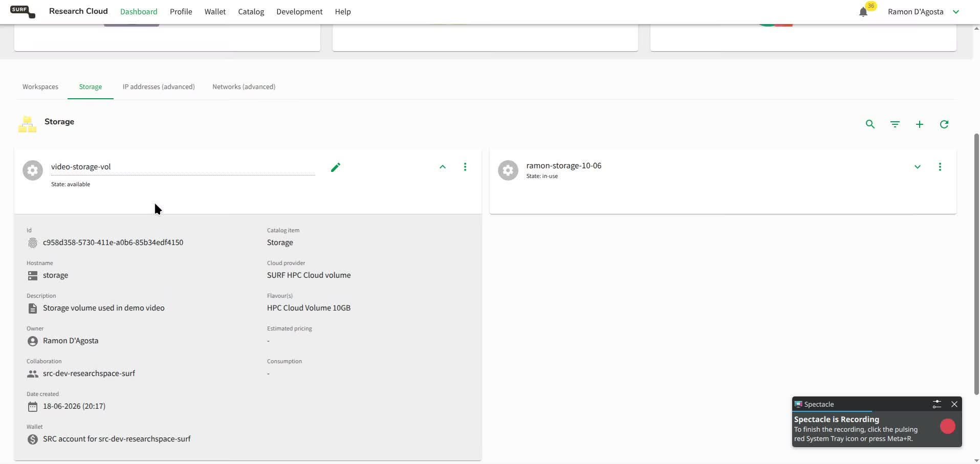Click cloud provider 'SURF HPC Cloud volume'
980x464 pixels.
point(309,275)
